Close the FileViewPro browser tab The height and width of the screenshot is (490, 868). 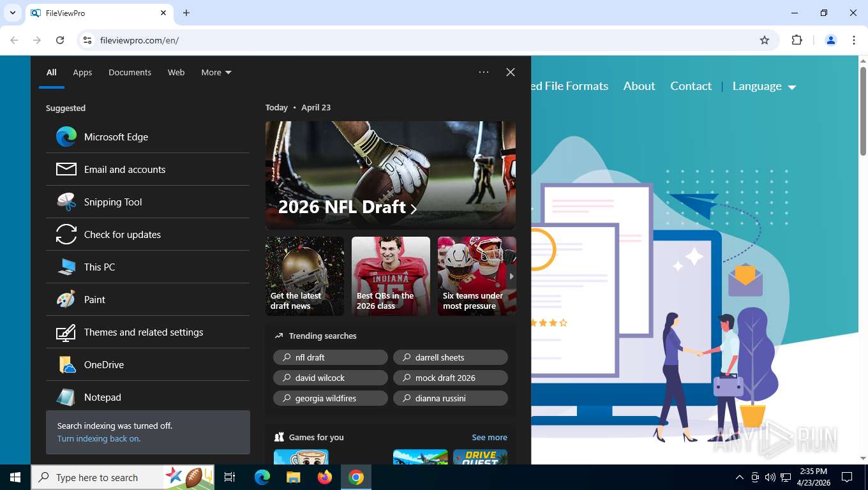click(x=163, y=13)
